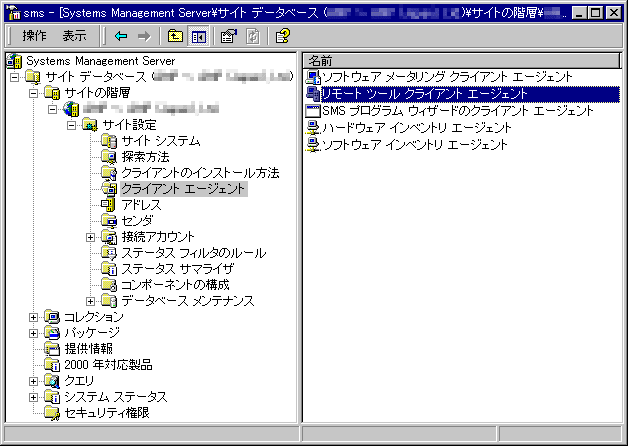Image resolution: width=629 pixels, height=447 pixels.
Task: Expand the 接続アカウント node
Action: 90,237
